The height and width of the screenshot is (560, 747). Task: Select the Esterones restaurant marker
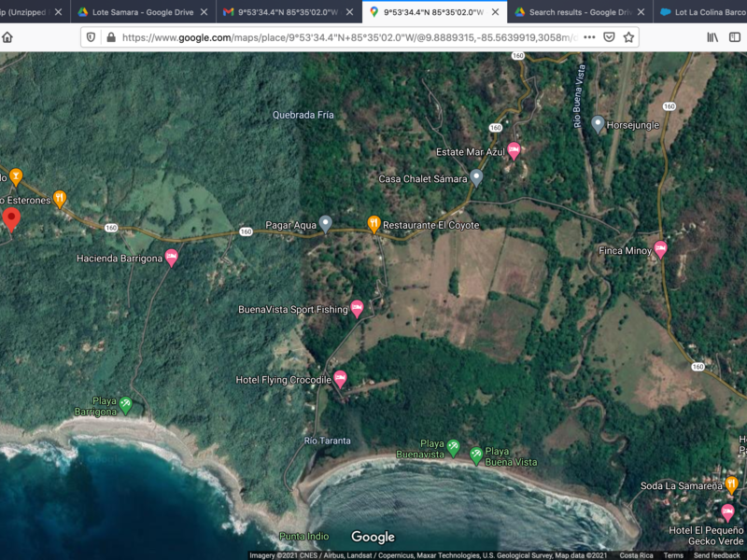click(60, 199)
